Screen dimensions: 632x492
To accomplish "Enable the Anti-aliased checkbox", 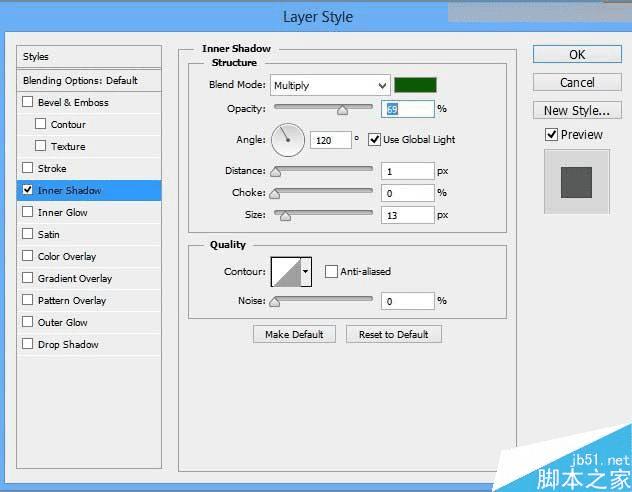I will [331, 271].
